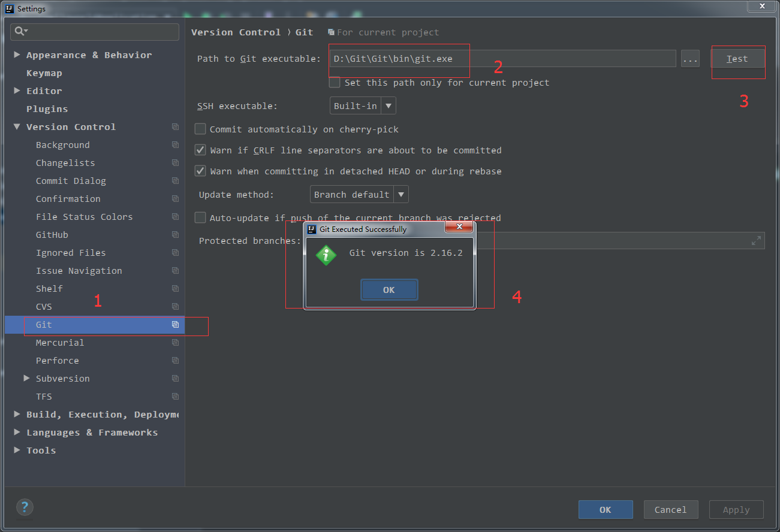Expand the Subversion node
Screen dimensions: 780x532
(26, 379)
